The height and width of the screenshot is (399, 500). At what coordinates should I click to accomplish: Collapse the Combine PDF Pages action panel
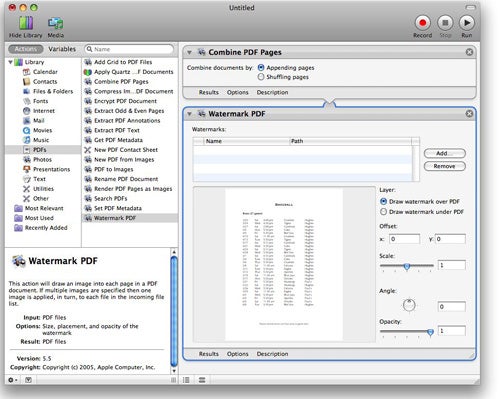(x=189, y=52)
